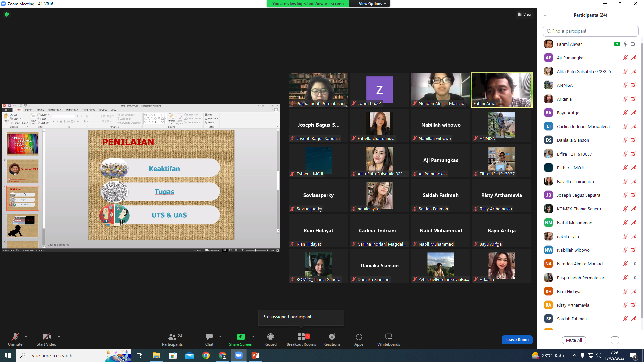Click the unassigned participants tooltip

point(301,317)
